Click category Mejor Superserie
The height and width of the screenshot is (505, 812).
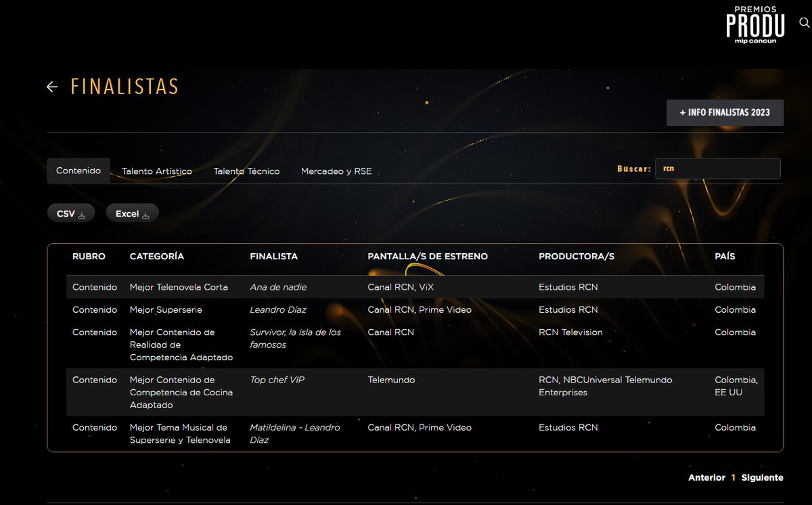pyautogui.click(x=166, y=309)
